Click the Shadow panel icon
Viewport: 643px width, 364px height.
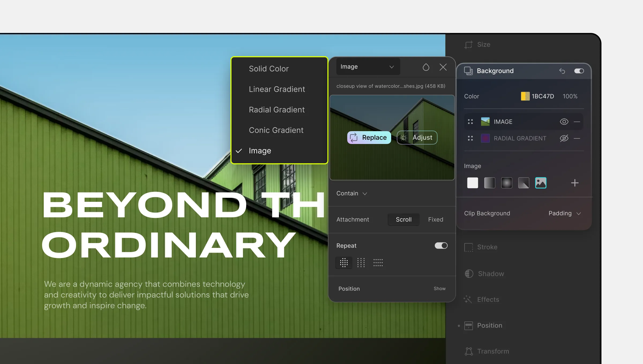(469, 274)
